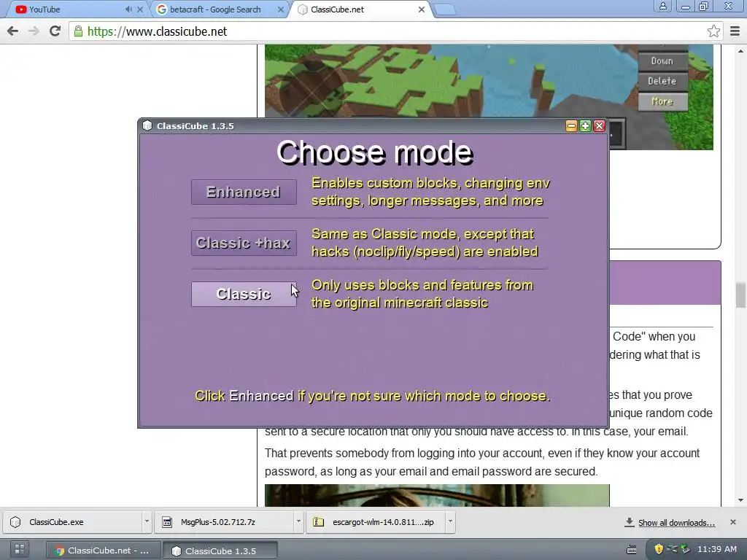Viewport: 747px width, 560px height.
Task: Choose the Enhanced mode button
Action: [x=244, y=192]
